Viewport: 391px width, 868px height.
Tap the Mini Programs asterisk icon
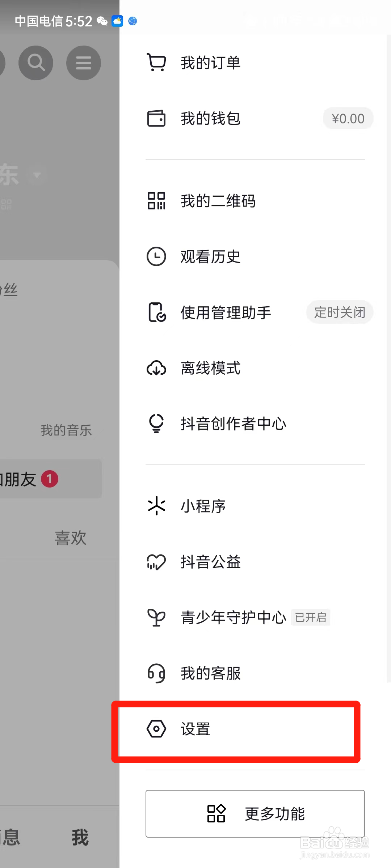pos(156,506)
